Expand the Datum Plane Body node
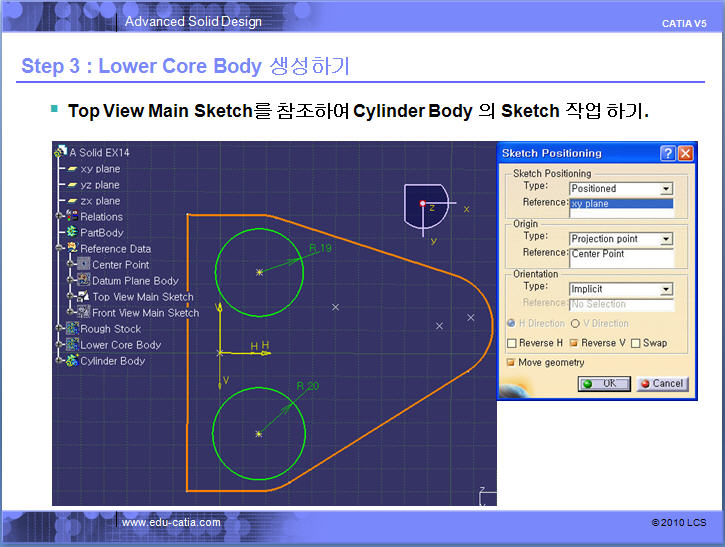The image size is (725, 547). pyautogui.click(x=70, y=280)
